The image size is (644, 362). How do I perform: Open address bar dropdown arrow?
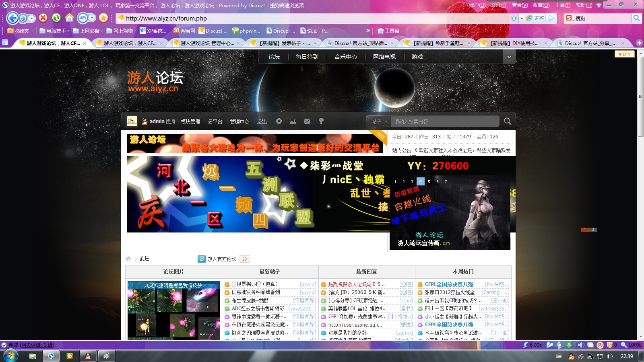tap(522, 18)
